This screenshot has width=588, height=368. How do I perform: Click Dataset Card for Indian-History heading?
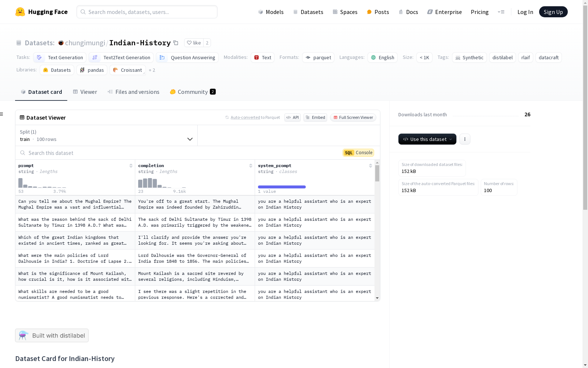point(65,358)
